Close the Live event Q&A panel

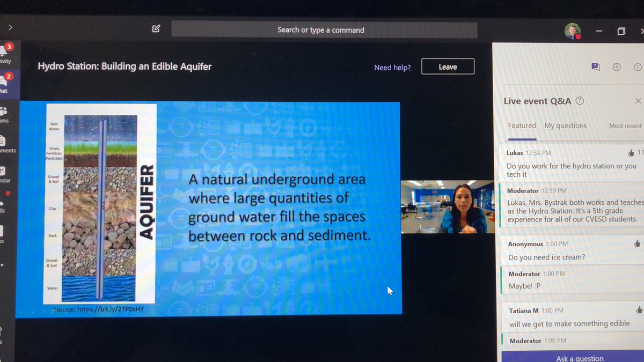coord(638,101)
